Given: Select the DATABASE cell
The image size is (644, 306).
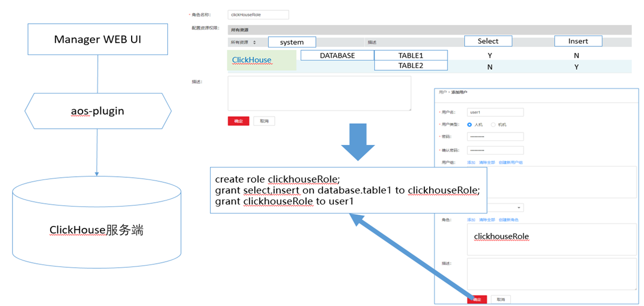Looking at the screenshot, I should coord(337,55).
